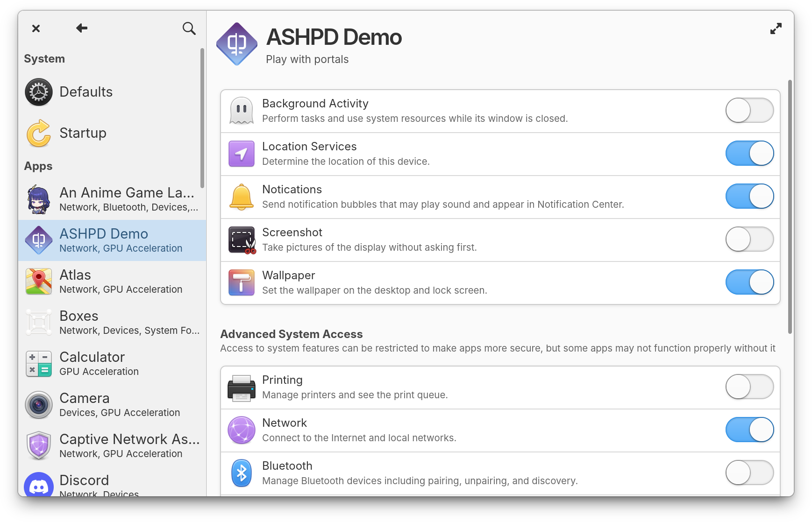Screen dimensions: 812x522
Task: Disable the Wallpaper permission switch
Action: pyautogui.click(x=749, y=282)
